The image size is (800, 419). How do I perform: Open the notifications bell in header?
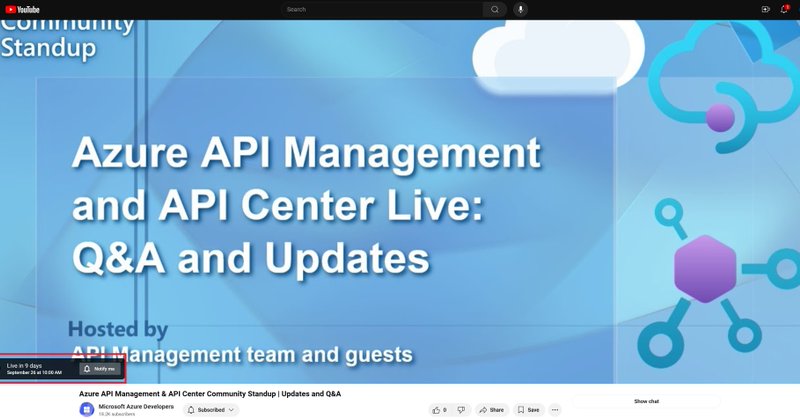(784, 9)
